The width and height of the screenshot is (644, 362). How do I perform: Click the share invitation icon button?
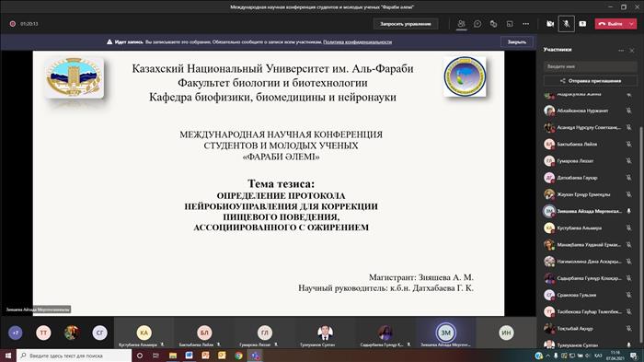(x=591, y=81)
